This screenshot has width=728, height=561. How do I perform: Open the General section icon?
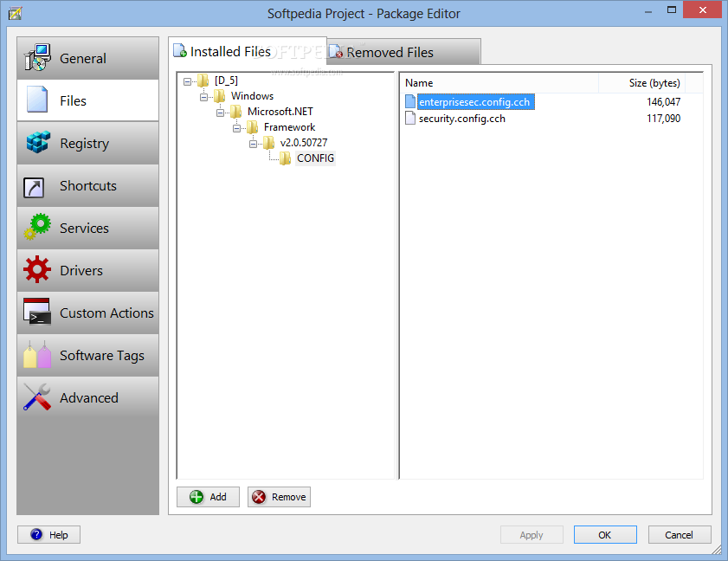37,58
